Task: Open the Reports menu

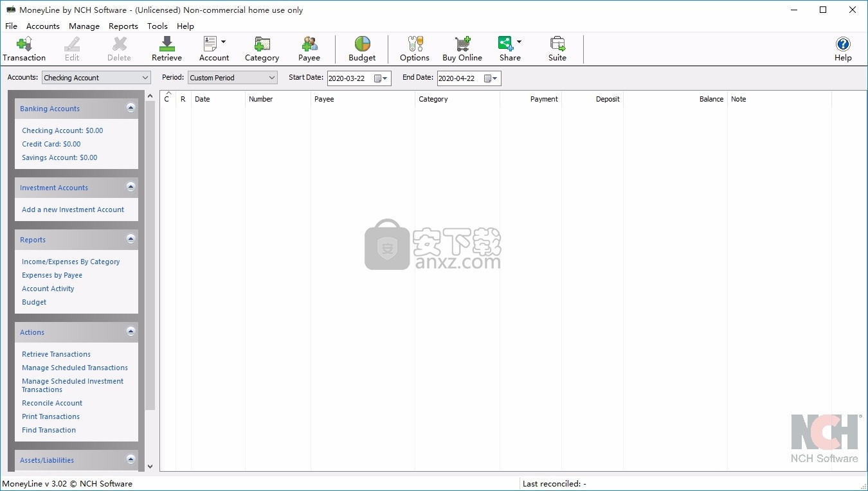Action: pos(123,26)
